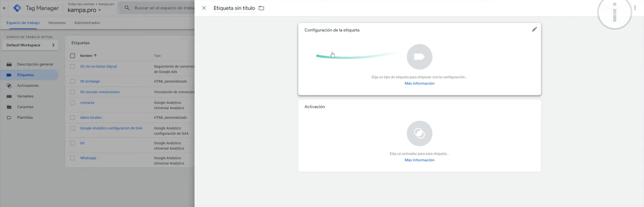This screenshot has width=644, height=207.
Task: Open the kampa.pro container dropdown
Action: tap(84, 10)
